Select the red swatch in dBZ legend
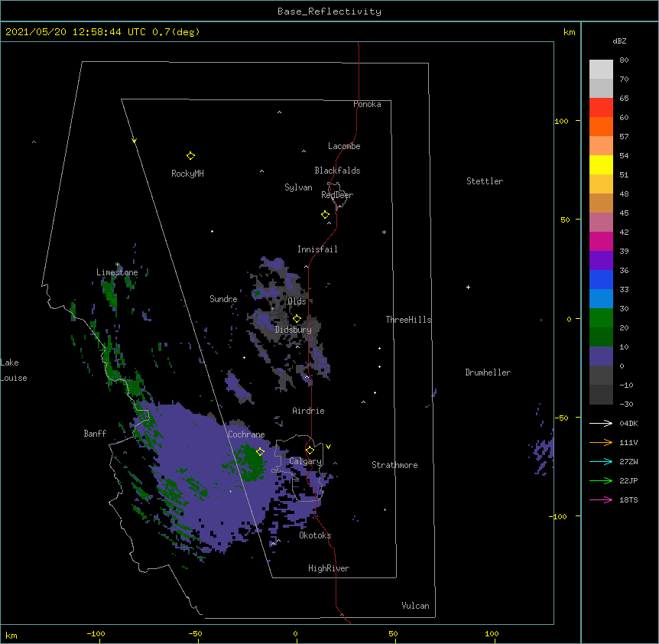Screen dimensions: 659x644 601,107
